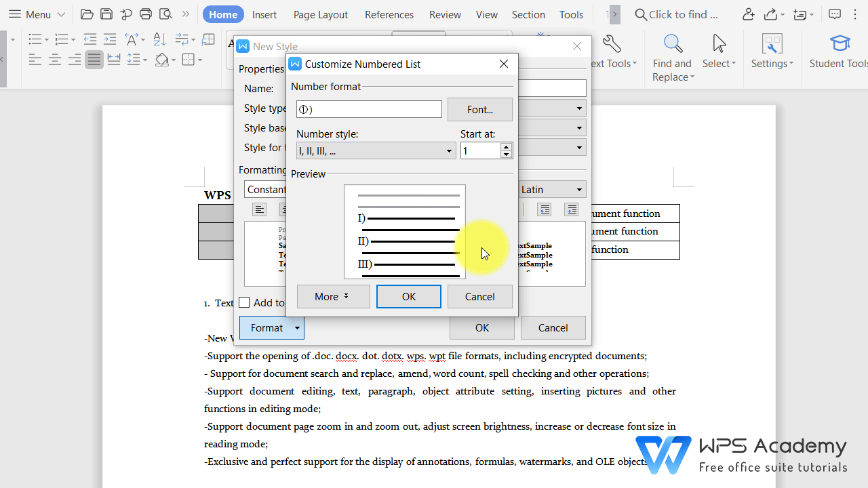This screenshot has height=488, width=868.
Task: Open the References ribbon tab
Action: click(x=389, y=14)
